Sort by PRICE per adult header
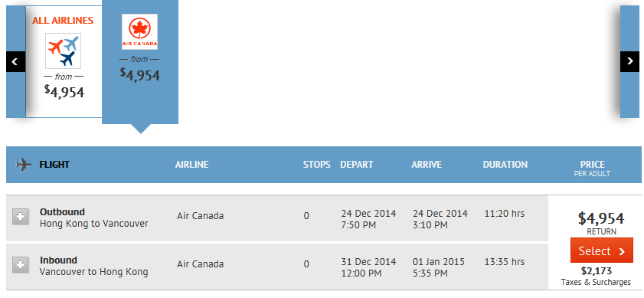The image size is (644, 298). pos(592,168)
